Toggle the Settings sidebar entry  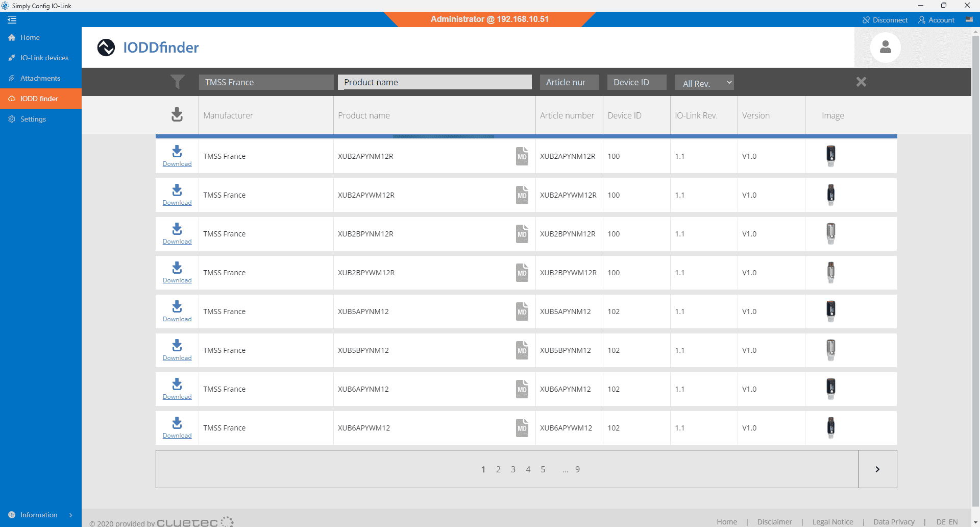pyautogui.click(x=33, y=119)
